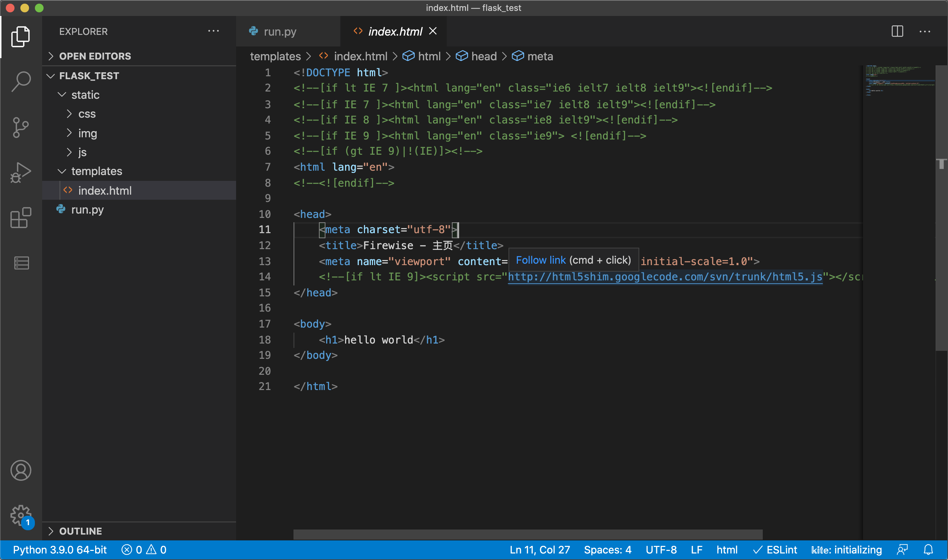948x560 pixels.
Task: Switch to the run.py tab
Action: coord(280,32)
